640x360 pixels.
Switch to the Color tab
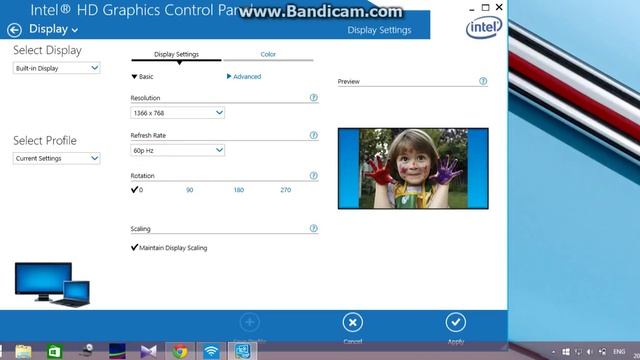268,54
